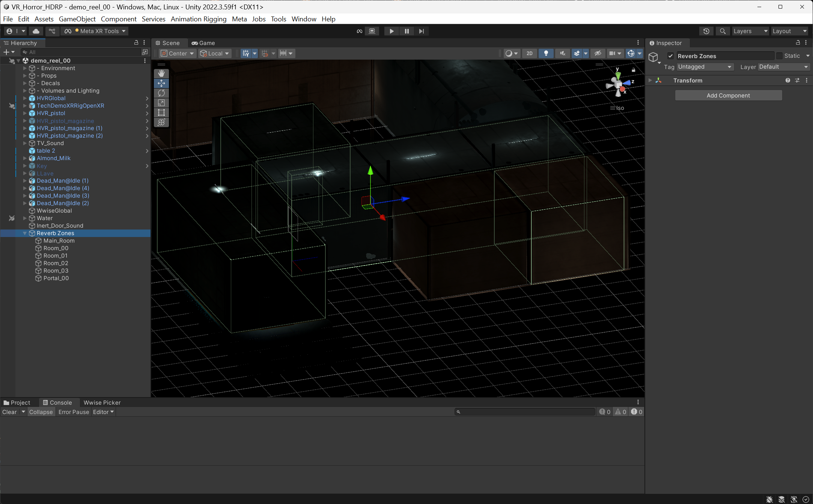Select the Scale tool
The width and height of the screenshot is (813, 504).
tap(161, 103)
